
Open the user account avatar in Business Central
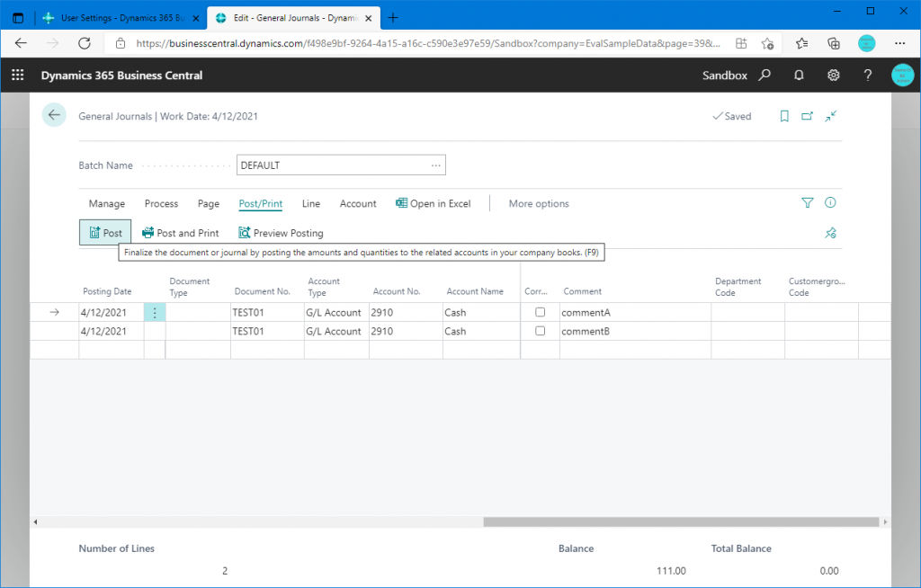[902, 76]
